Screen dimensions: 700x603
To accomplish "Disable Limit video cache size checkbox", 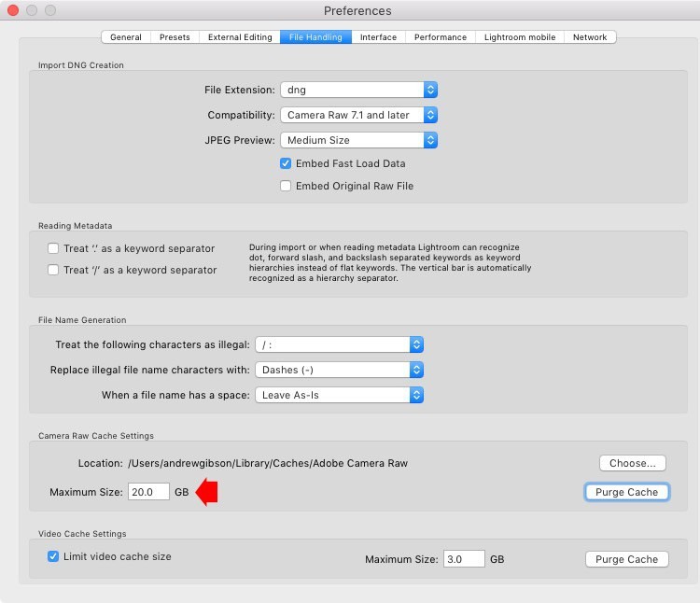I will coord(53,556).
